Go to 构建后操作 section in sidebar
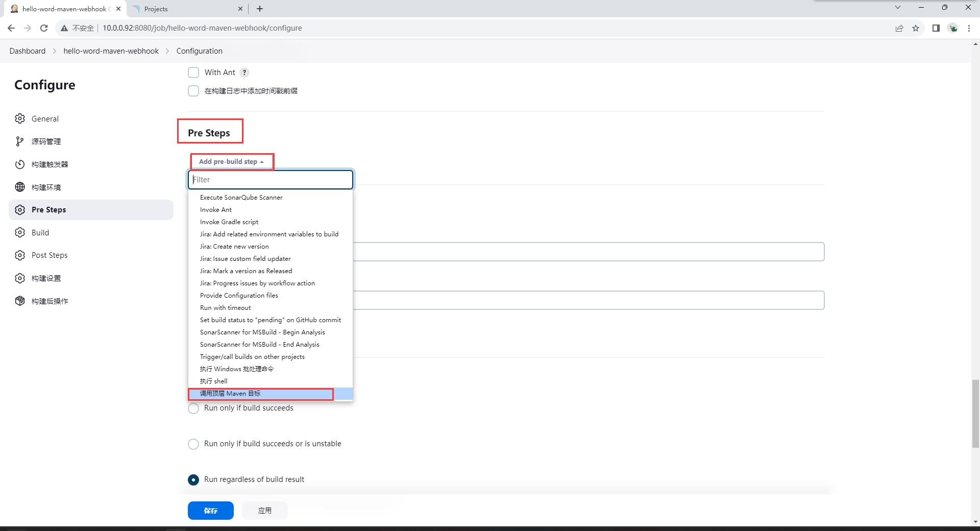 (91, 301)
